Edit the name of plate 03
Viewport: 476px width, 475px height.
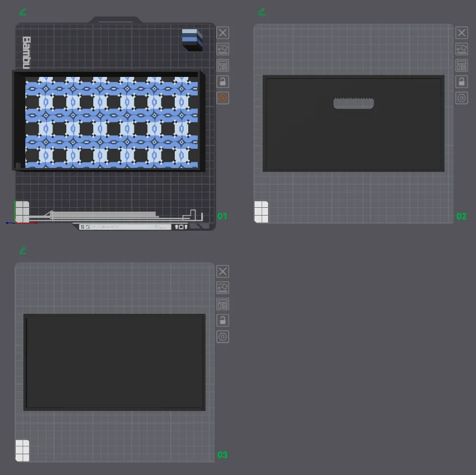pyautogui.click(x=23, y=250)
